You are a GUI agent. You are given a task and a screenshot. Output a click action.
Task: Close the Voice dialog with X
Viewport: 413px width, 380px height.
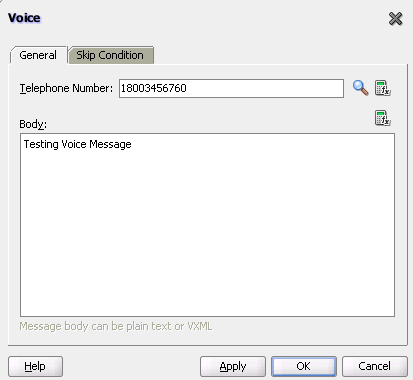click(396, 19)
